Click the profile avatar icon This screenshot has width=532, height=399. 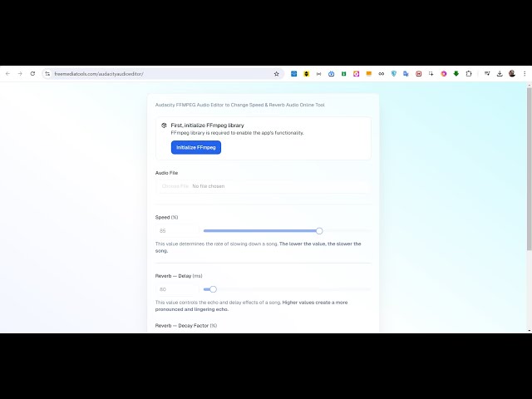(512, 73)
